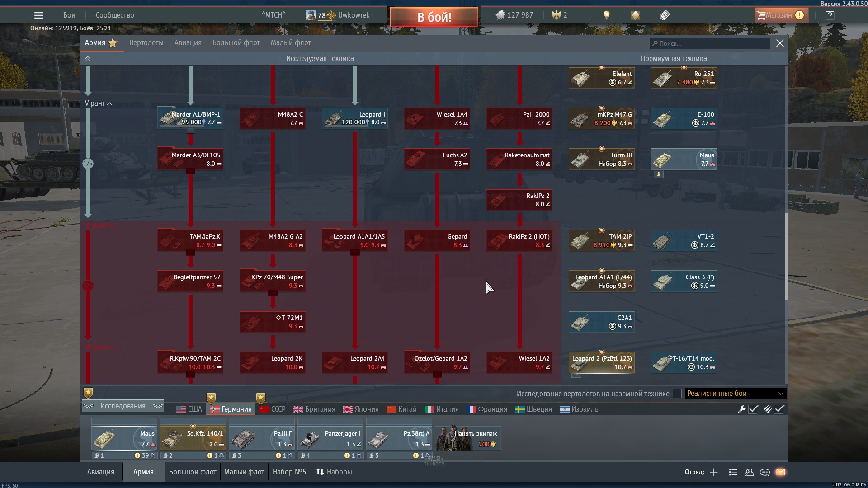Viewport: 868px width, 488px height.
Task: Select the Leopard I vehicle card
Action: (x=355, y=118)
